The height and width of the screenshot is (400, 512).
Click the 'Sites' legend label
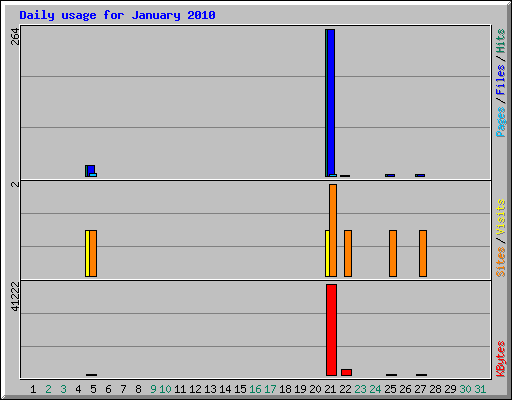501,262
